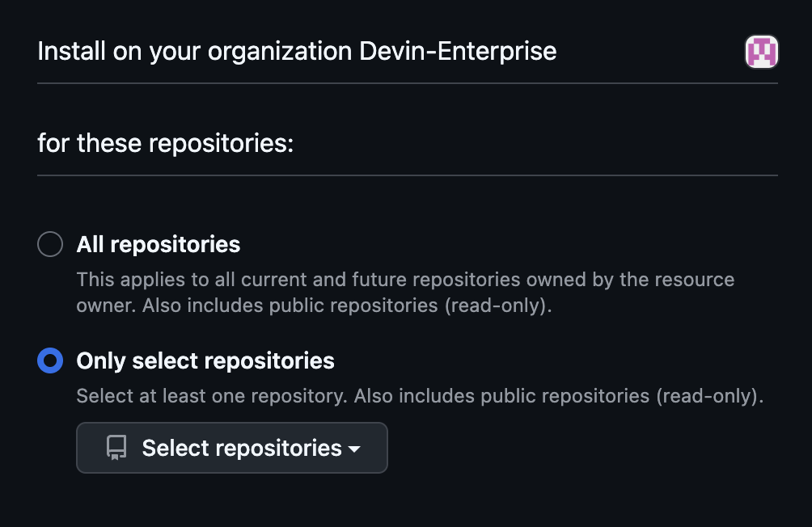This screenshot has width=812, height=527.
Task: Click the Only select repositories helper text
Action: 420,395
